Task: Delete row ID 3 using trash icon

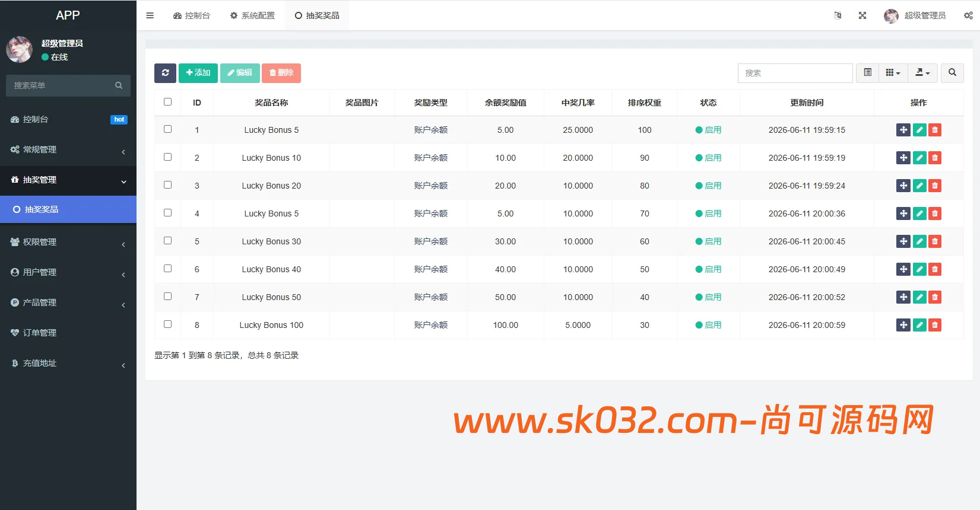Action: [x=935, y=186]
